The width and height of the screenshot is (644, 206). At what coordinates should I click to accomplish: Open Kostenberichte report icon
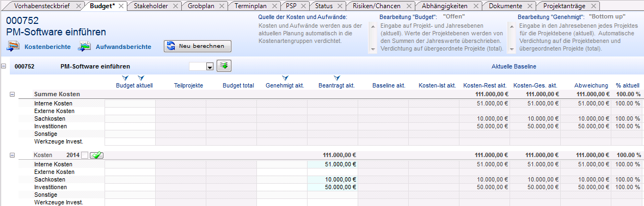click(13, 46)
